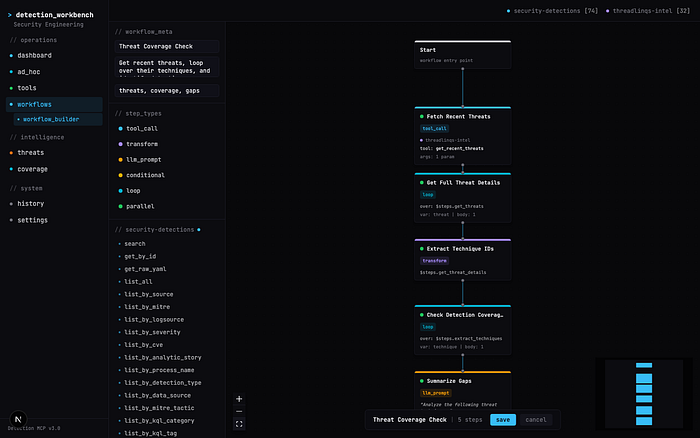Collapse the security-detections tool list
The width and height of the screenshot is (700, 438).
(x=158, y=229)
